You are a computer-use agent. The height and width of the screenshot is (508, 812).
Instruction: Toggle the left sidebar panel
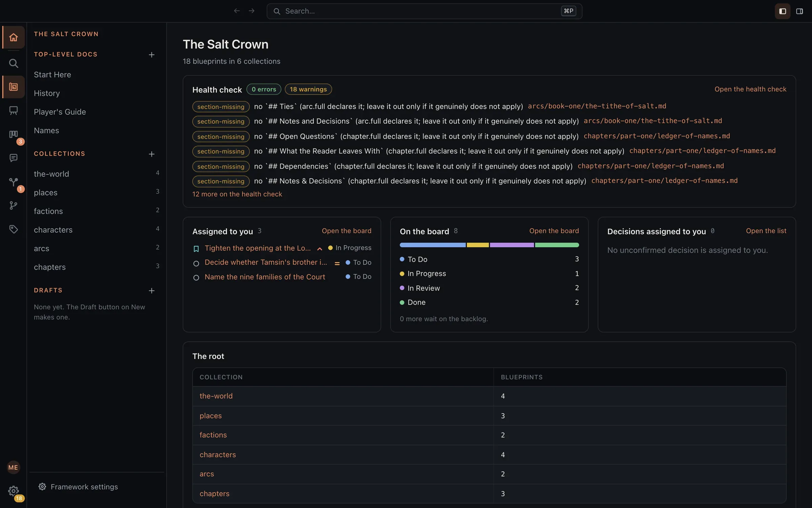pyautogui.click(x=783, y=11)
